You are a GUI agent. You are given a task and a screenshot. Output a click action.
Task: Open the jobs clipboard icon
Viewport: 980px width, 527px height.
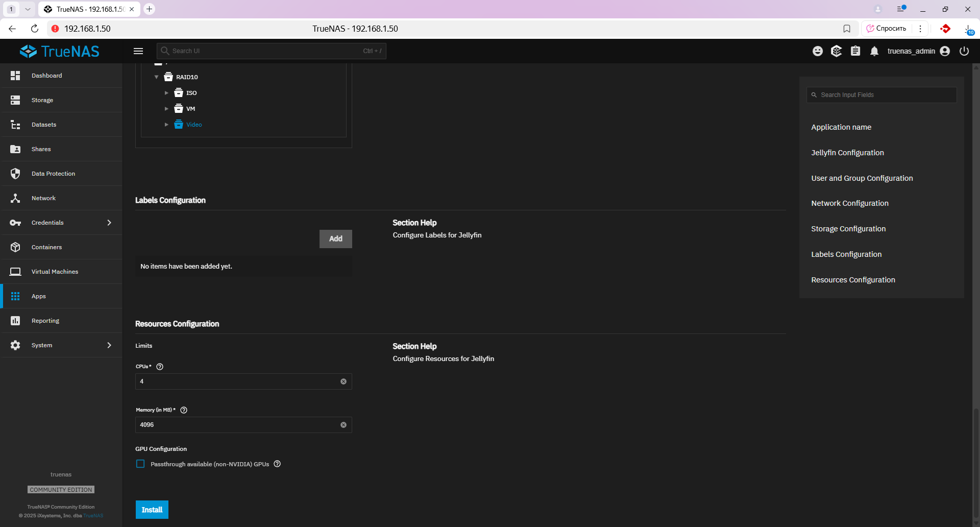coord(855,51)
